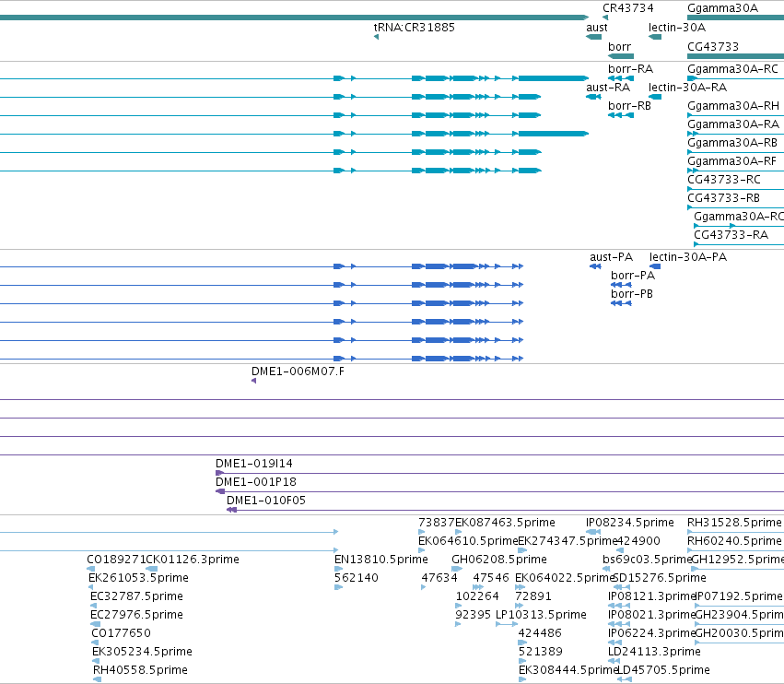
Task: Select the 521389 EST label
Action: (541, 652)
